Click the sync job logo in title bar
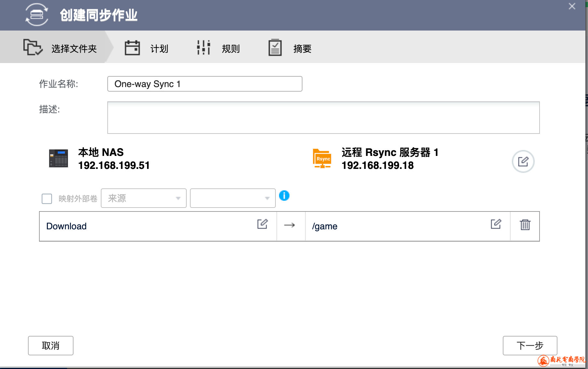The width and height of the screenshot is (588, 369). tap(37, 15)
